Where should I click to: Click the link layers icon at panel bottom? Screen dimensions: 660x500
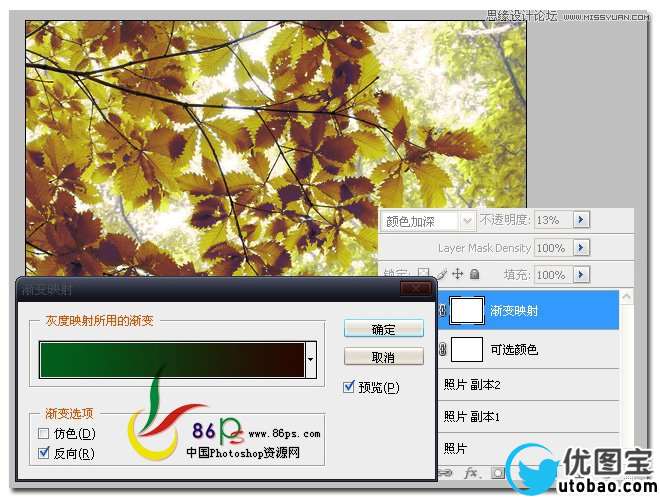tap(445, 473)
